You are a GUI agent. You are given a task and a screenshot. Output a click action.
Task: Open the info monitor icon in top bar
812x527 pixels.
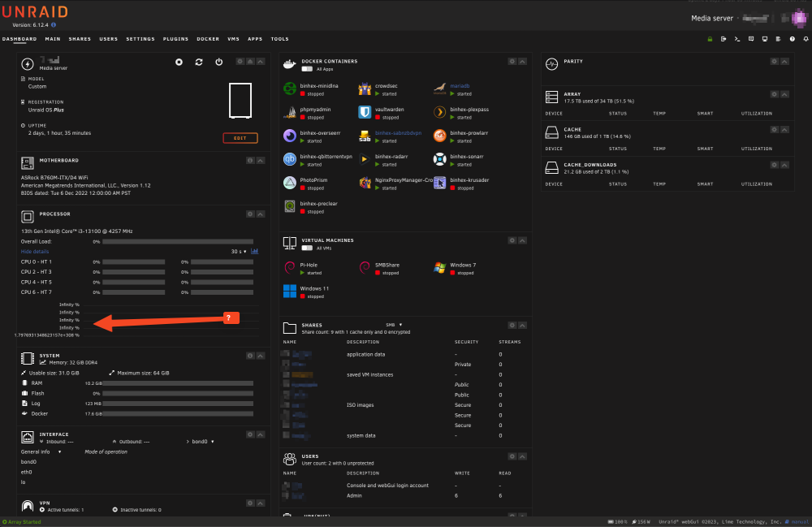click(x=765, y=39)
